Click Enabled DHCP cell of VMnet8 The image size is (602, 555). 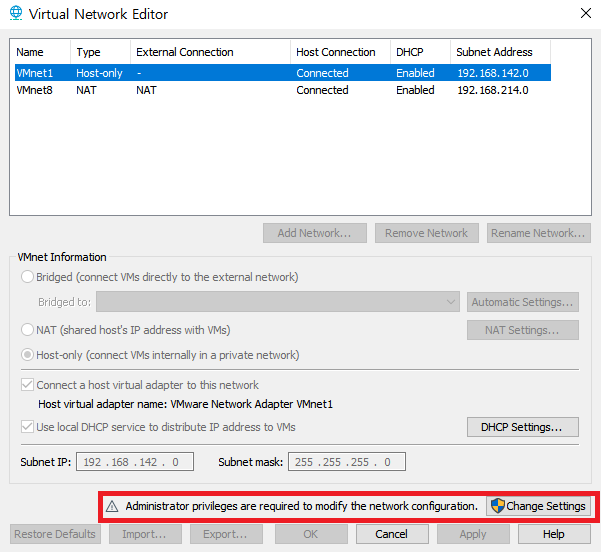tap(415, 90)
